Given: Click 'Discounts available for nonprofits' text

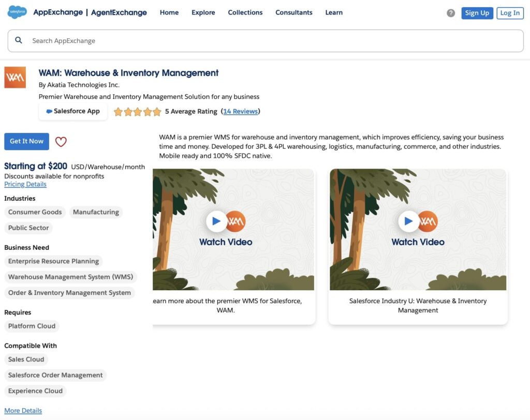Looking at the screenshot, I should tap(54, 176).
